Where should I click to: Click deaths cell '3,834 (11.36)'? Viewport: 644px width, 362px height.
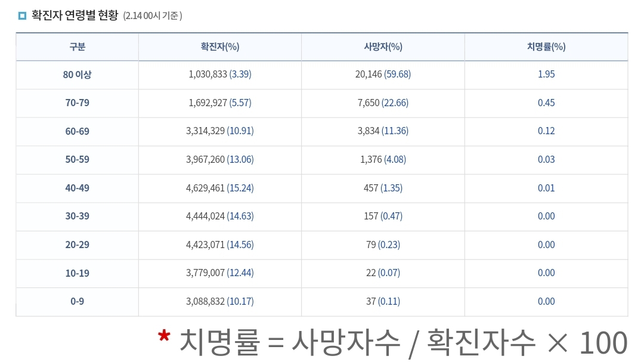pyautogui.click(x=383, y=131)
